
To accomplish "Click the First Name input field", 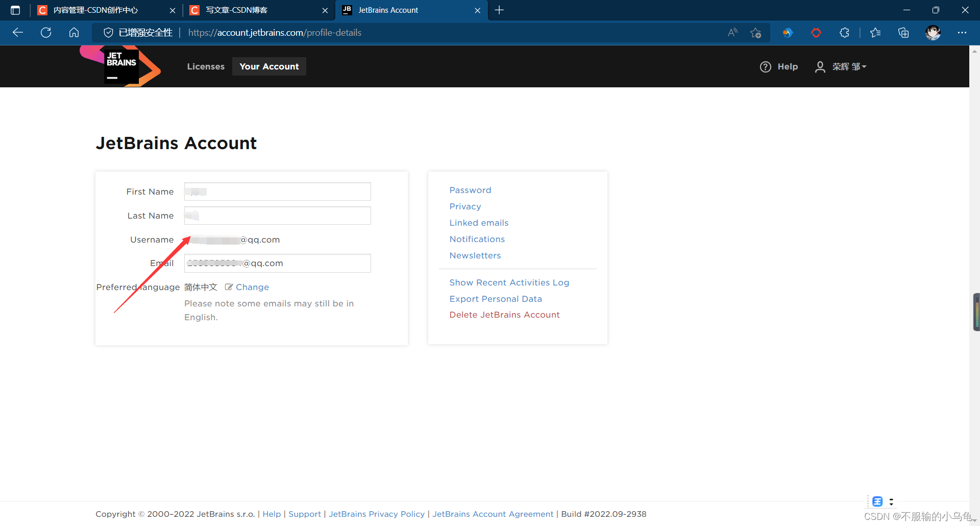I will [x=277, y=192].
